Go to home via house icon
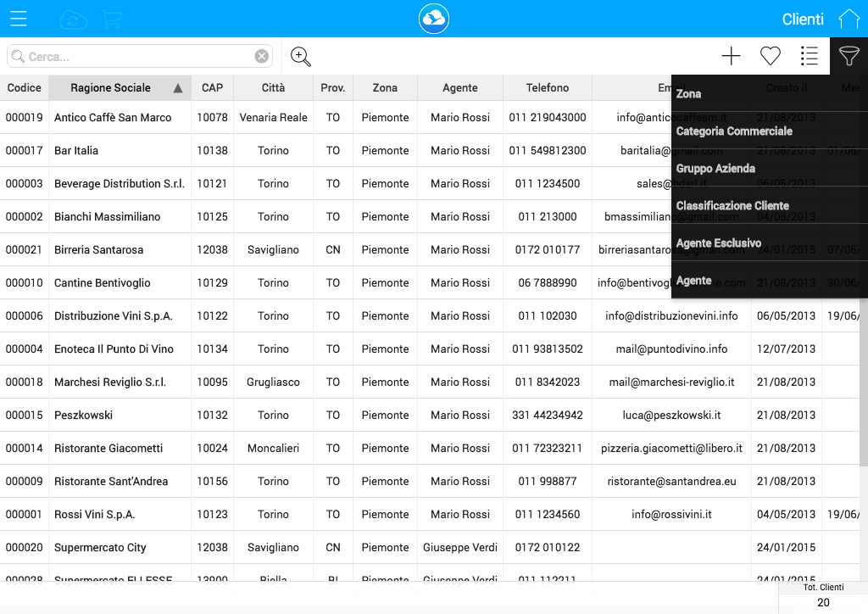 point(849,19)
